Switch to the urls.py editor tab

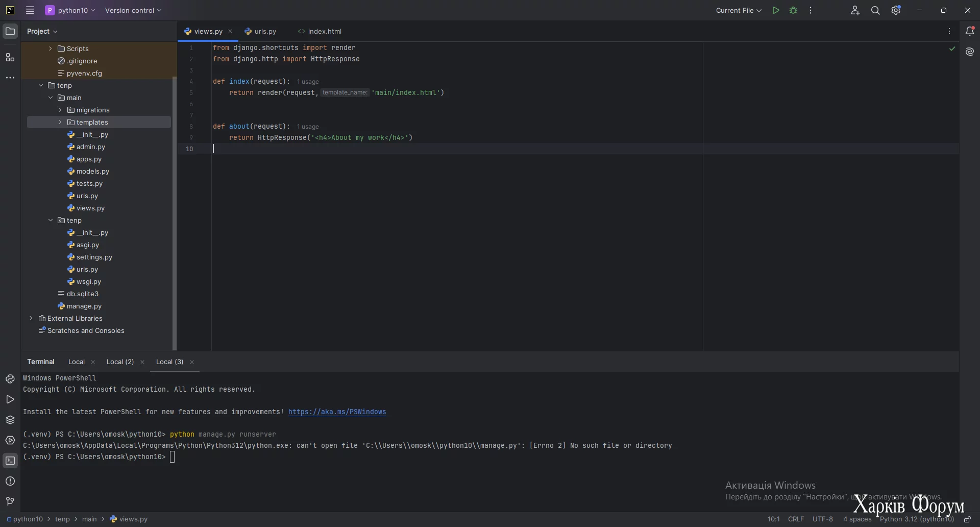265,31
